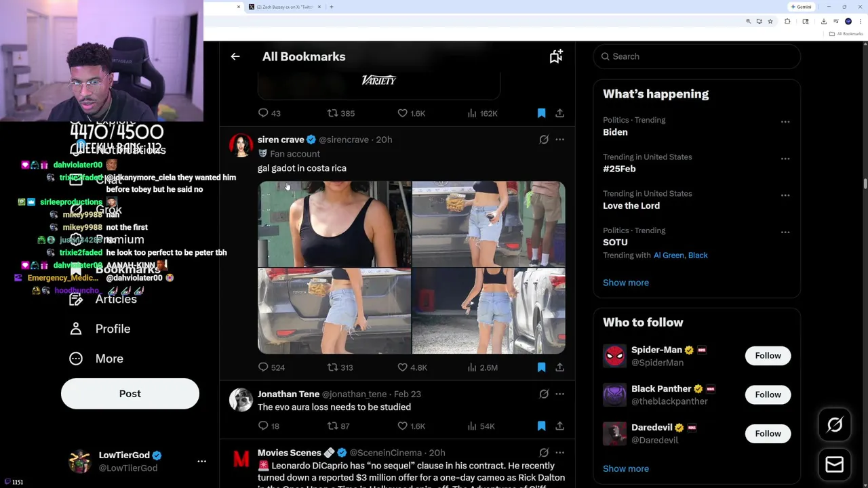
Task: Open more options on Movies Scenes post
Action: [x=560, y=453]
